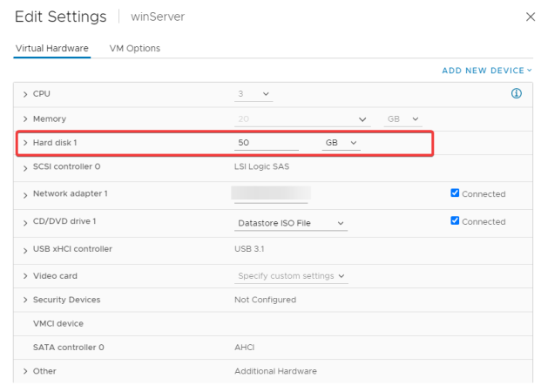Expand the Video card row
This screenshot has width=541, height=392.
click(25, 276)
